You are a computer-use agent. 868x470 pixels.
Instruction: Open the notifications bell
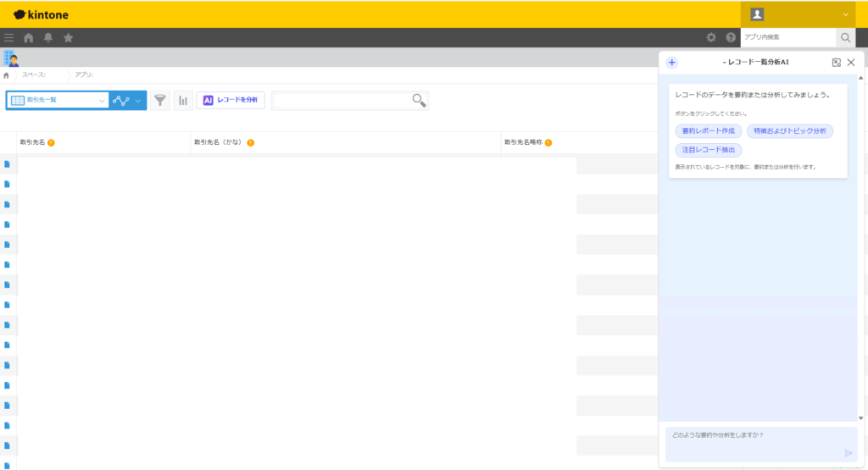pyautogui.click(x=48, y=37)
